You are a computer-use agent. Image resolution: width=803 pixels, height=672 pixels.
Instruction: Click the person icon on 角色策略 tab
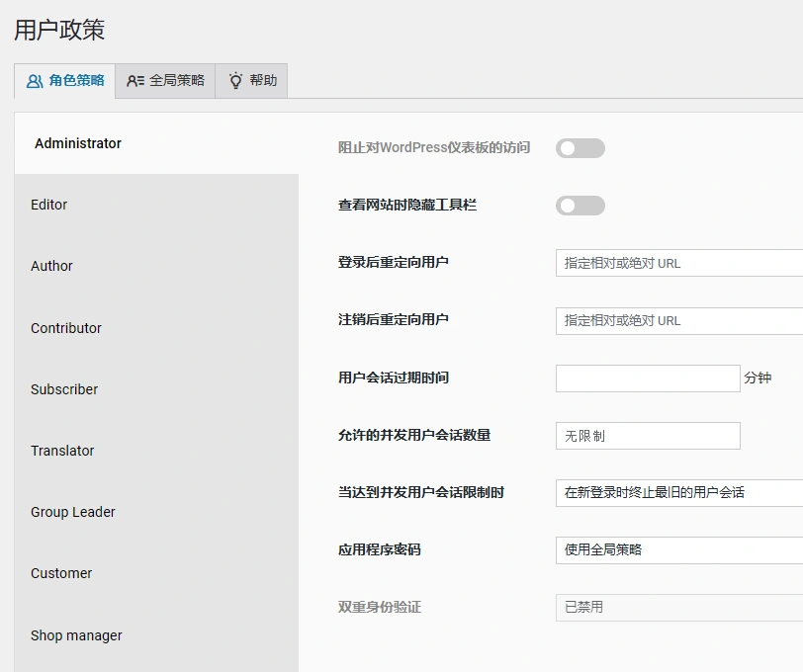(34, 81)
